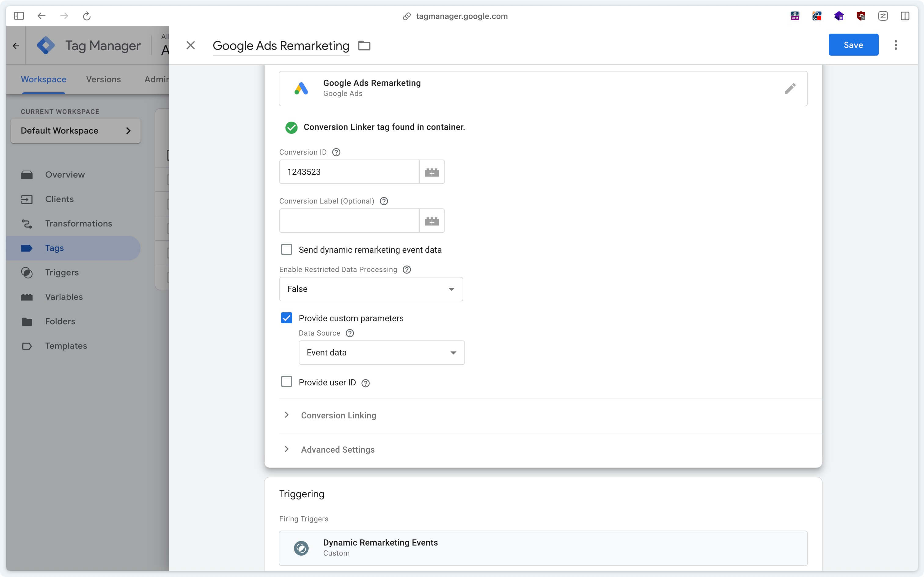The height and width of the screenshot is (577, 924).
Task: Expand the Advanced Settings section
Action: click(x=338, y=449)
